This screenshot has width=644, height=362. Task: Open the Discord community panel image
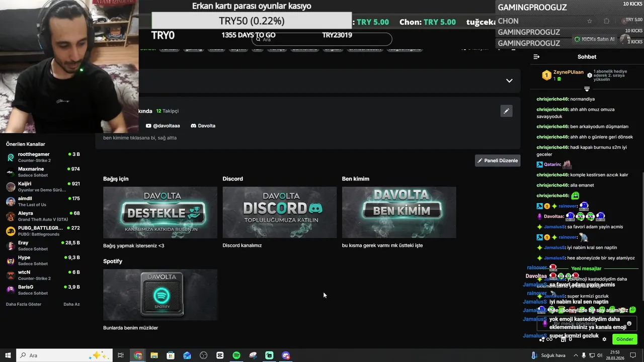279,212
